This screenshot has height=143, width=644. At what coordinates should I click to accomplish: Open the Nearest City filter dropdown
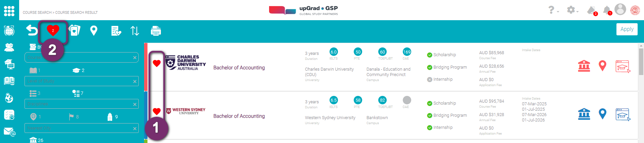[79, 128]
